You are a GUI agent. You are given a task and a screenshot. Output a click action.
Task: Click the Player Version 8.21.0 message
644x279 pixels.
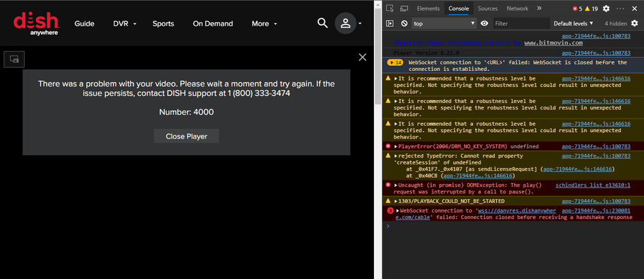click(x=426, y=53)
